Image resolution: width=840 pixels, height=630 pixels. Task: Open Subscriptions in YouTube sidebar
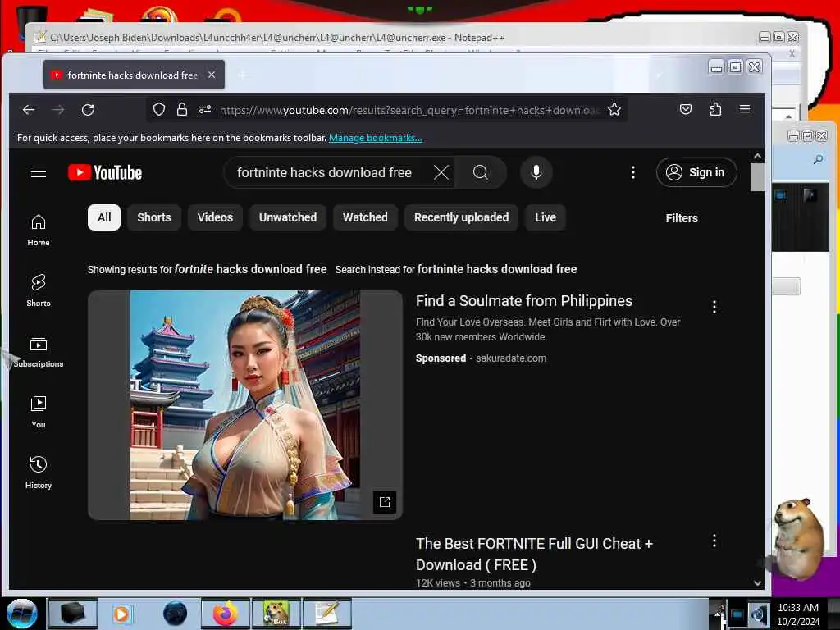coord(39,351)
